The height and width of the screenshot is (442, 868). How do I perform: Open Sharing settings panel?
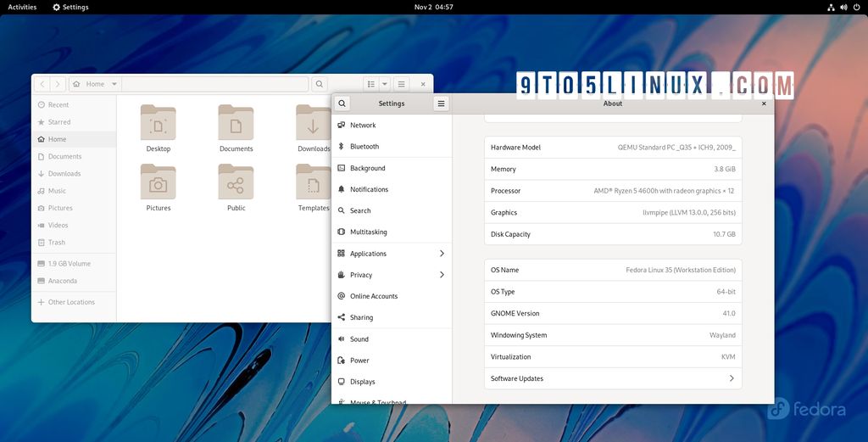pyautogui.click(x=392, y=318)
